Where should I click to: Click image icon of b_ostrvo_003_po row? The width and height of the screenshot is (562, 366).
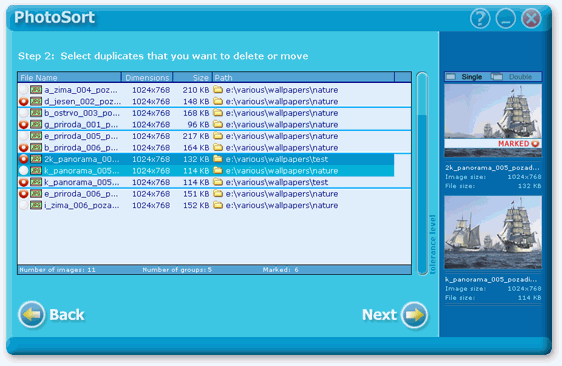36,113
